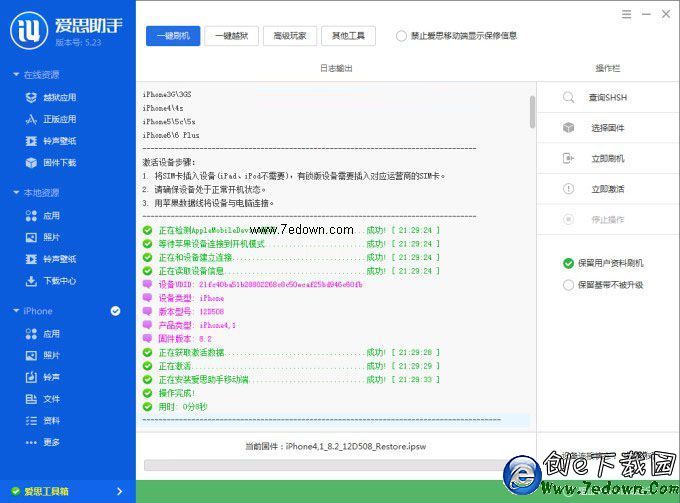Image resolution: width=680 pixels, height=503 pixels.
Task: Click the 停止操作 button label
Action: (608, 220)
